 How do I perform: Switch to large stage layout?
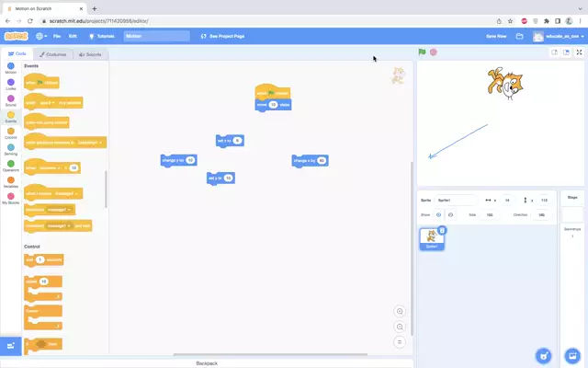(566, 52)
